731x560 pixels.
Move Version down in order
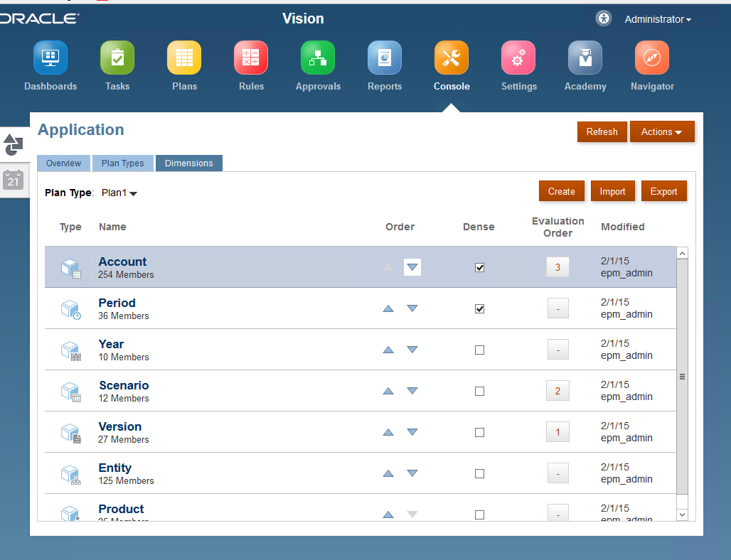click(x=412, y=432)
